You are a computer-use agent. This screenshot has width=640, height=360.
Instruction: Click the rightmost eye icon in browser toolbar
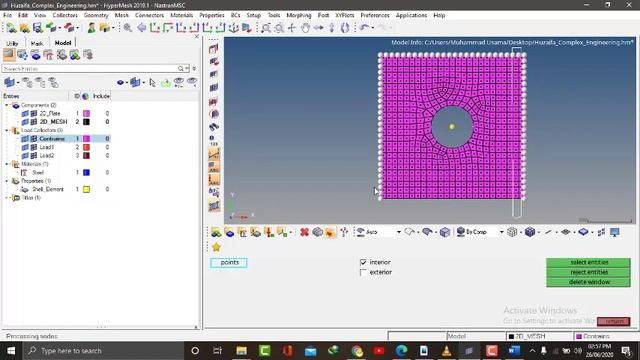click(x=192, y=82)
